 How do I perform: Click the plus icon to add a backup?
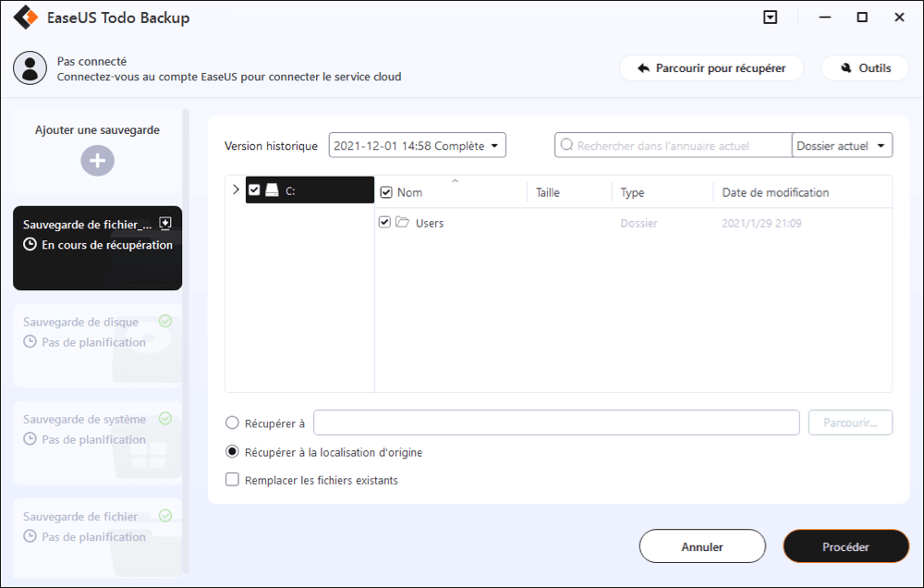pos(97,161)
